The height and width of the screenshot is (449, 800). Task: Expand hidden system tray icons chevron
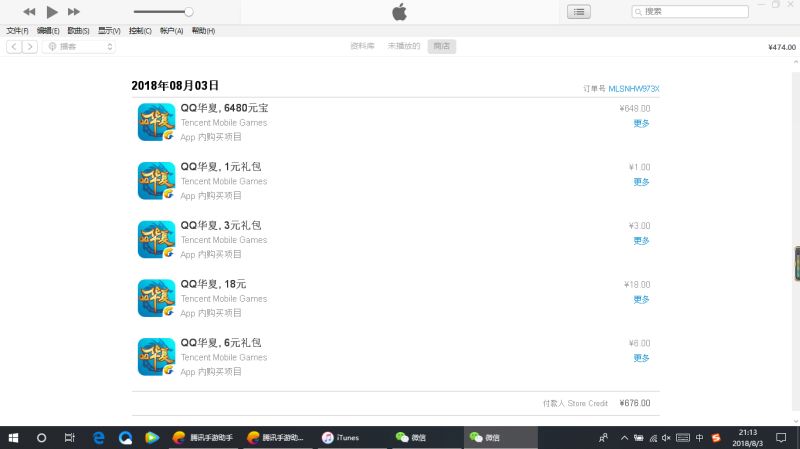tap(624, 438)
